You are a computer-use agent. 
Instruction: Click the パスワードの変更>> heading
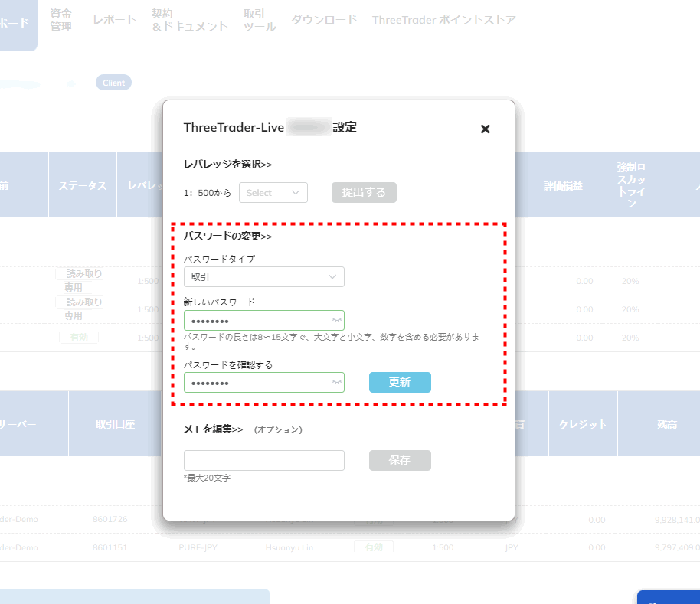[227, 236]
